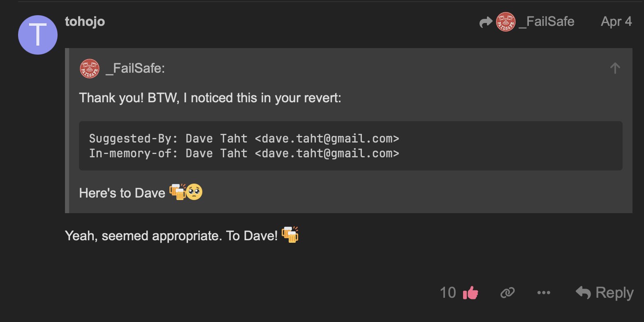Jump to quoted post with up arrow
Screen dimensions: 644x322
click(615, 68)
